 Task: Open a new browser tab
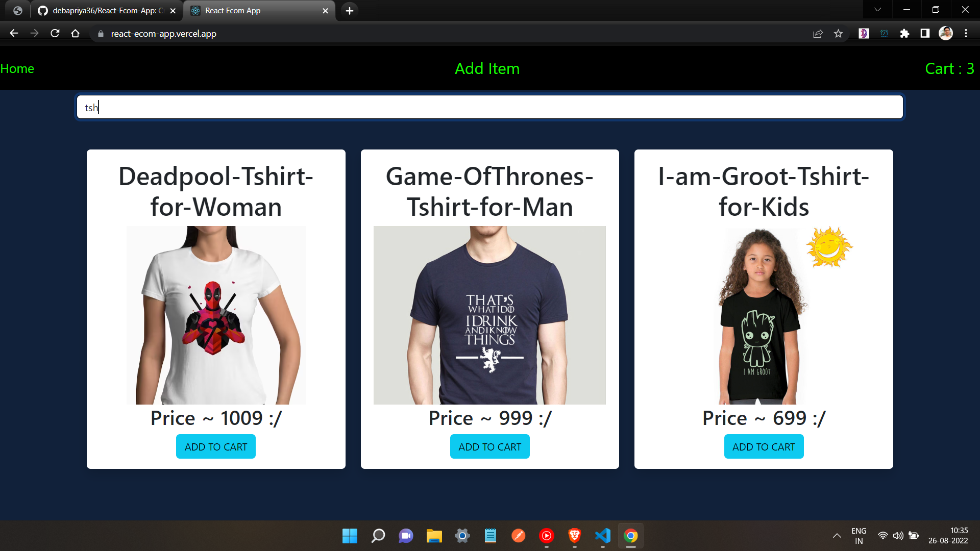[350, 11]
